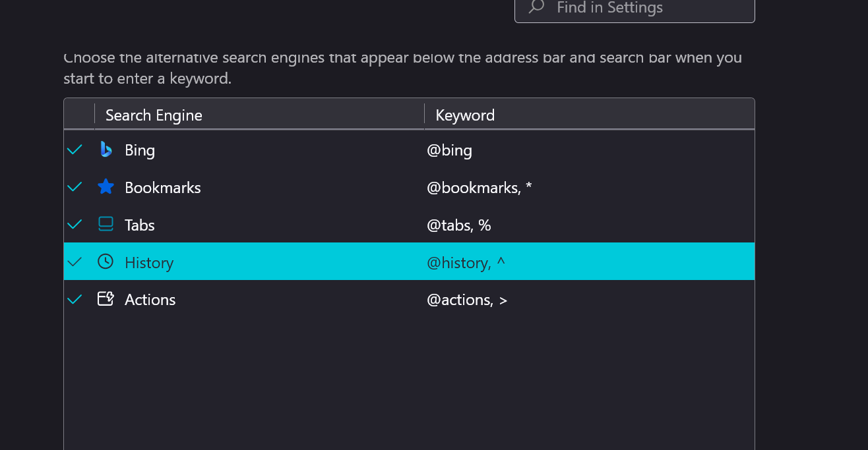Click the magnifier icon in Find in Settings

tap(537, 8)
